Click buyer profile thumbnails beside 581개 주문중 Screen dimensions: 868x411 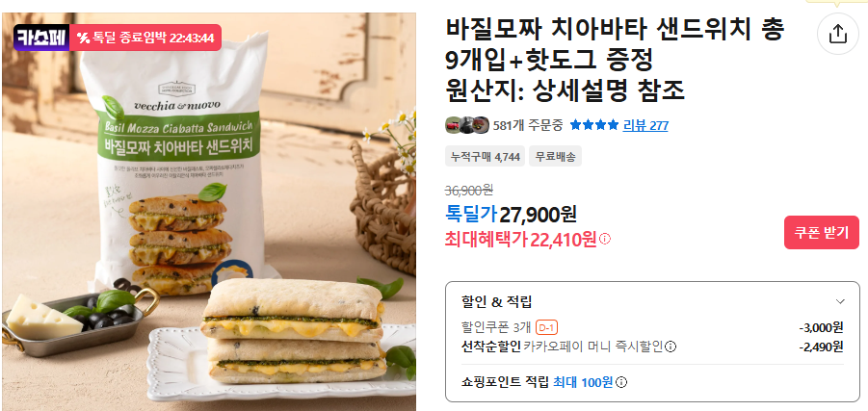pos(467,125)
